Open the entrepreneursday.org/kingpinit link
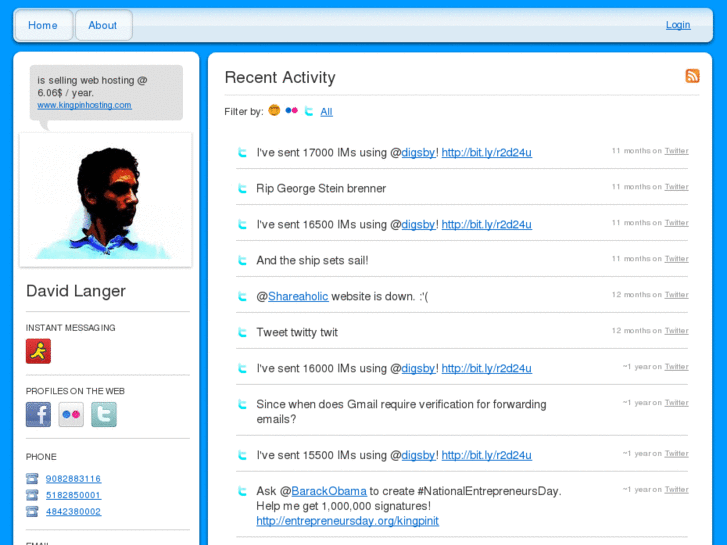Viewport: 727px width, 545px height. (x=347, y=521)
